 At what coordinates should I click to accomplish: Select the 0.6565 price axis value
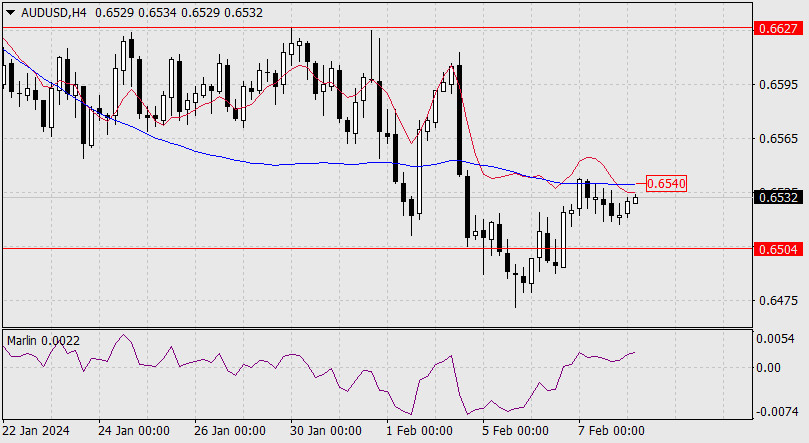point(778,139)
